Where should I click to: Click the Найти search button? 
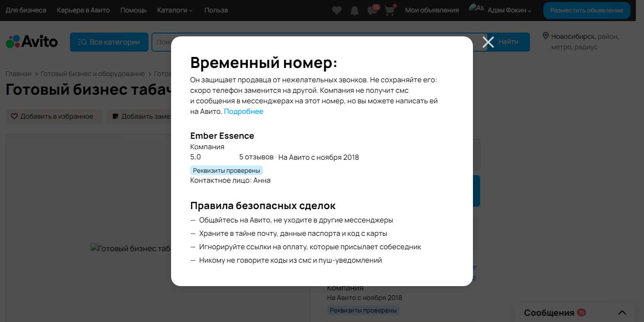point(508,42)
